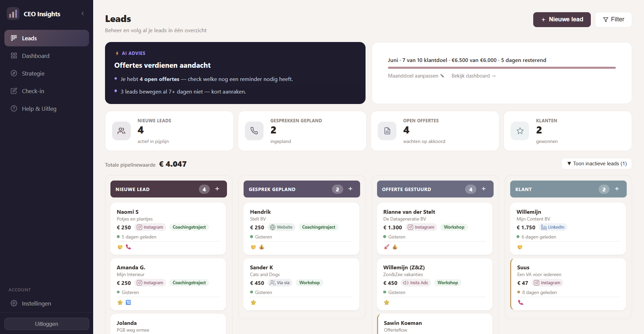The height and width of the screenshot is (334, 644).
Task: Click the "Naomi S" lead name
Action: [128, 212]
